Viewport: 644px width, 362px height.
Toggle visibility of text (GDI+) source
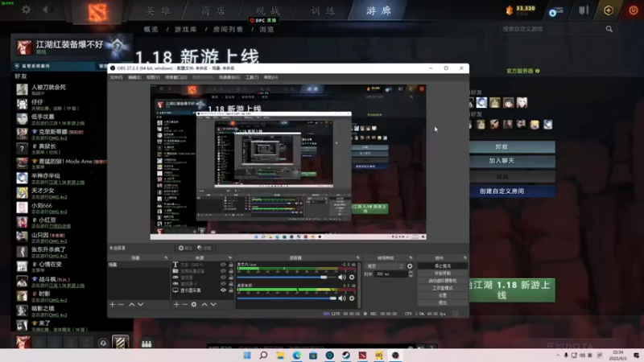[x=224, y=265]
